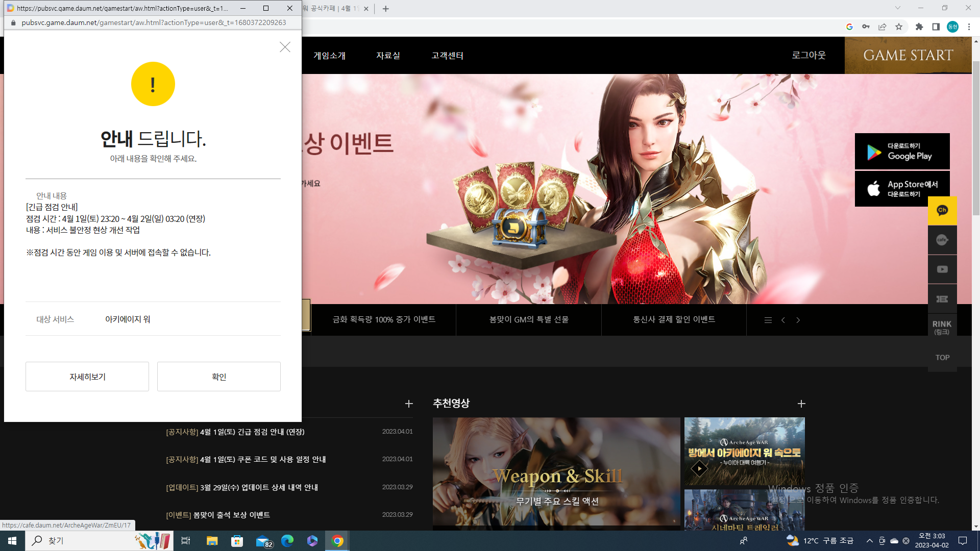
Task: Go to previous event banner arrow
Action: click(783, 320)
